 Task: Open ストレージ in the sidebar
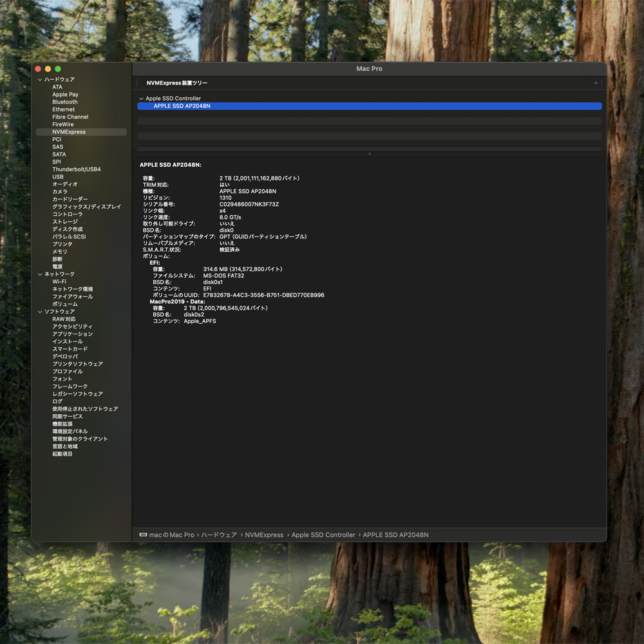[x=65, y=222]
